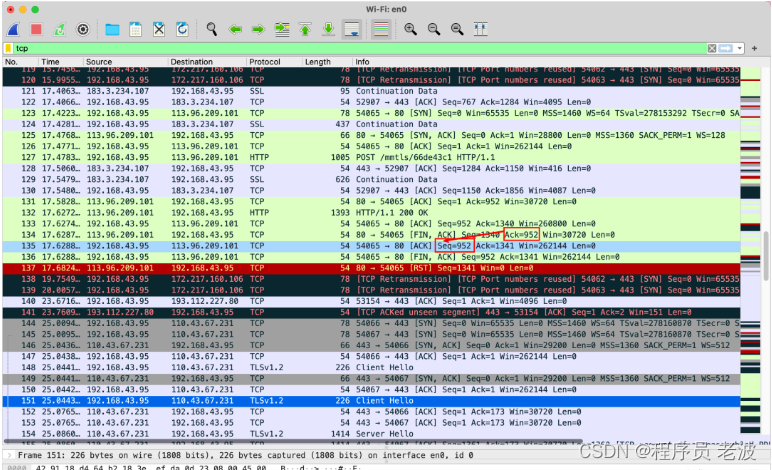The image size is (772, 470).
Task: Jump to the last packet
Action: [x=328, y=30]
